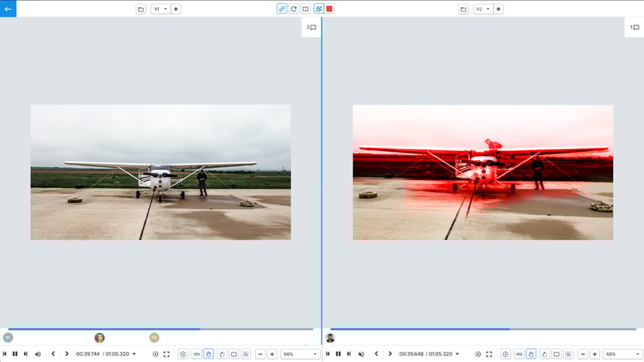The height and width of the screenshot is (362, 644).
Task: Select the pan hand tool on right player
Action: [531, 354]
